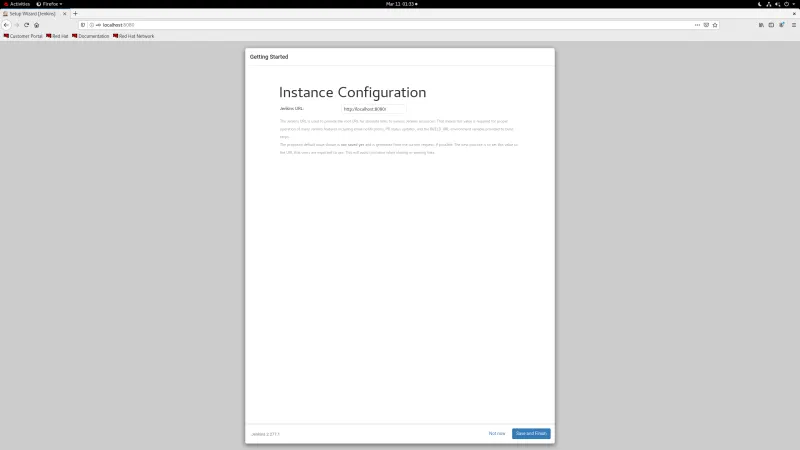This screenshot has height=450, width=800.
Task: Bookmark this page with the star icon
Action: click(717, 24)
